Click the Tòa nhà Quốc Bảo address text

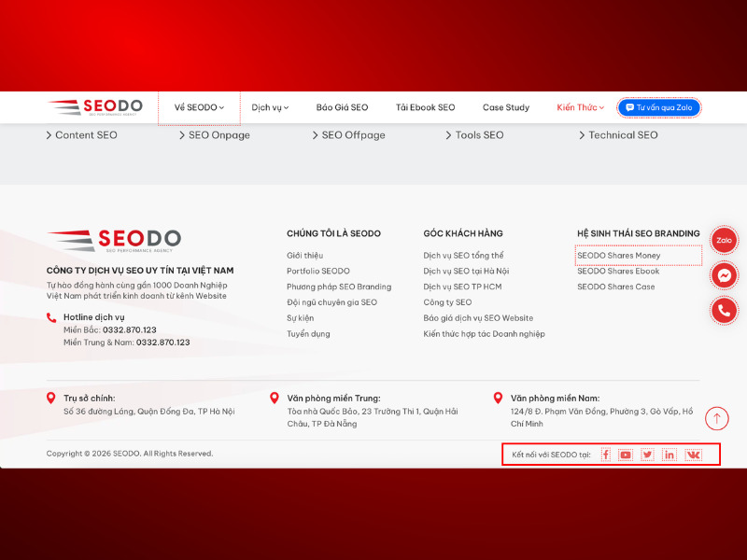[x=373, y=417]
